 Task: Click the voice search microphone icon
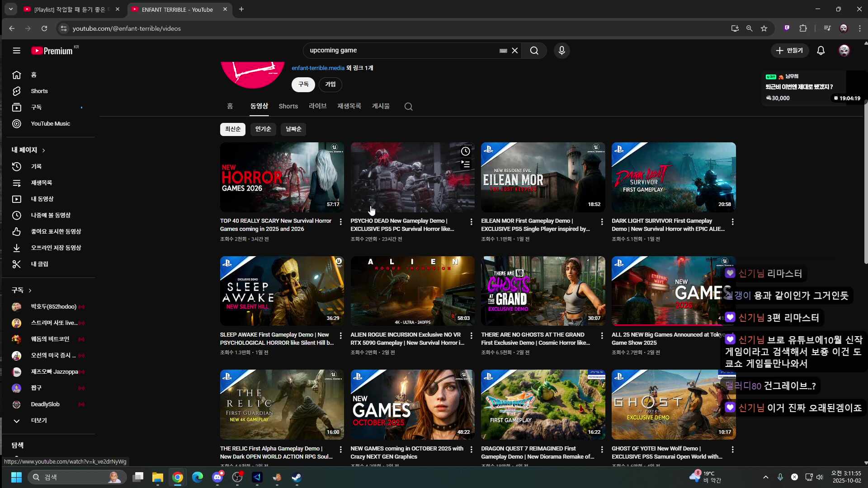[x=561, y=51]
